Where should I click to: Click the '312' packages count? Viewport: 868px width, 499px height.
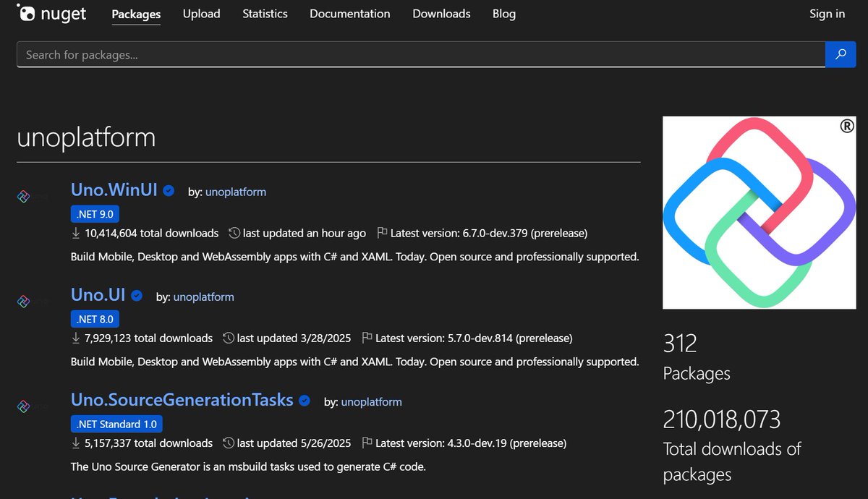(x=680, y=343)
